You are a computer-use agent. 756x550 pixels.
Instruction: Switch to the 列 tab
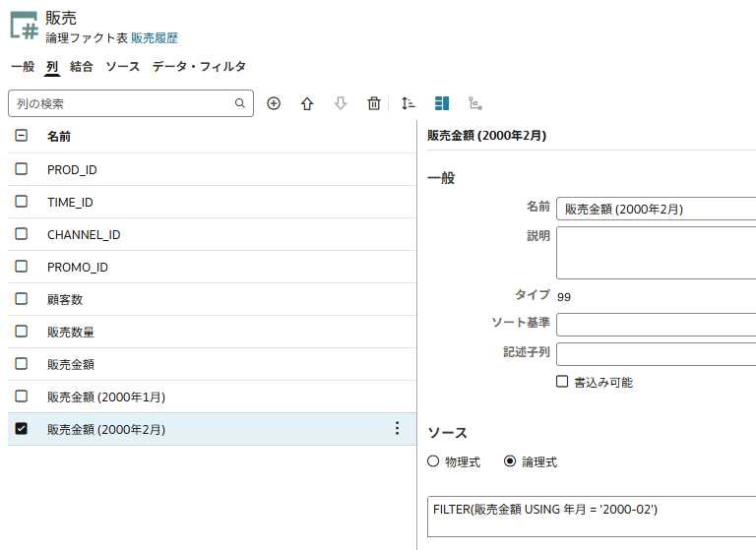coord(52,67)
